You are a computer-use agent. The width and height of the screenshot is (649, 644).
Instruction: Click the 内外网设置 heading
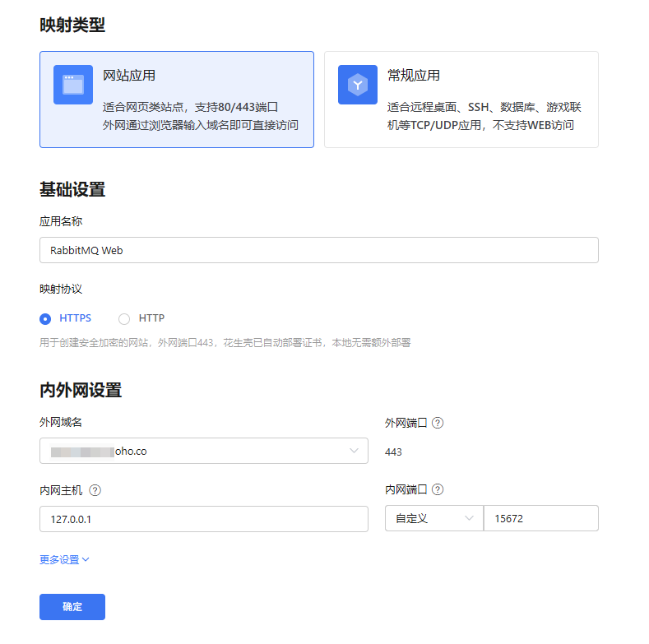[81, 391]
